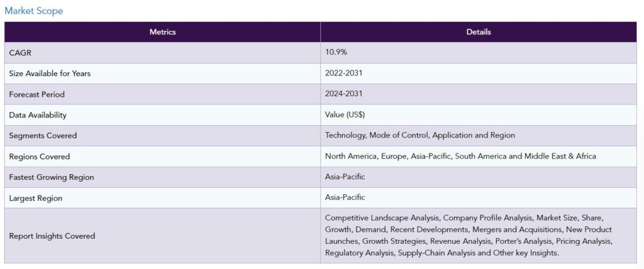
Task: Select the Segments Covered label
Action: tap(43, 136)
